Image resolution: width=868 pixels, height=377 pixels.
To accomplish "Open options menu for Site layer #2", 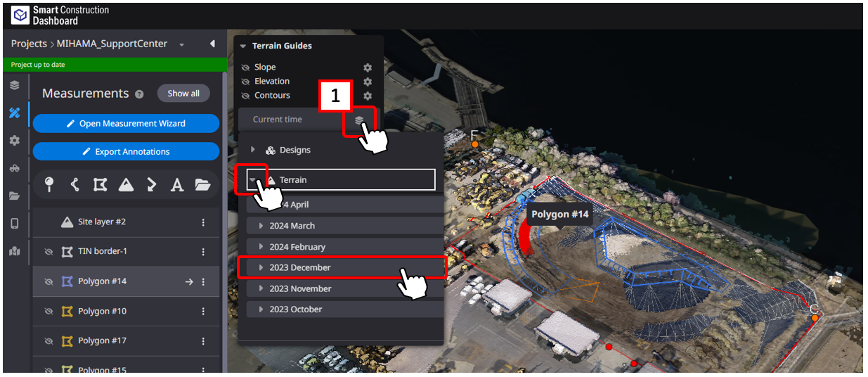I will (x=203, y=222).
